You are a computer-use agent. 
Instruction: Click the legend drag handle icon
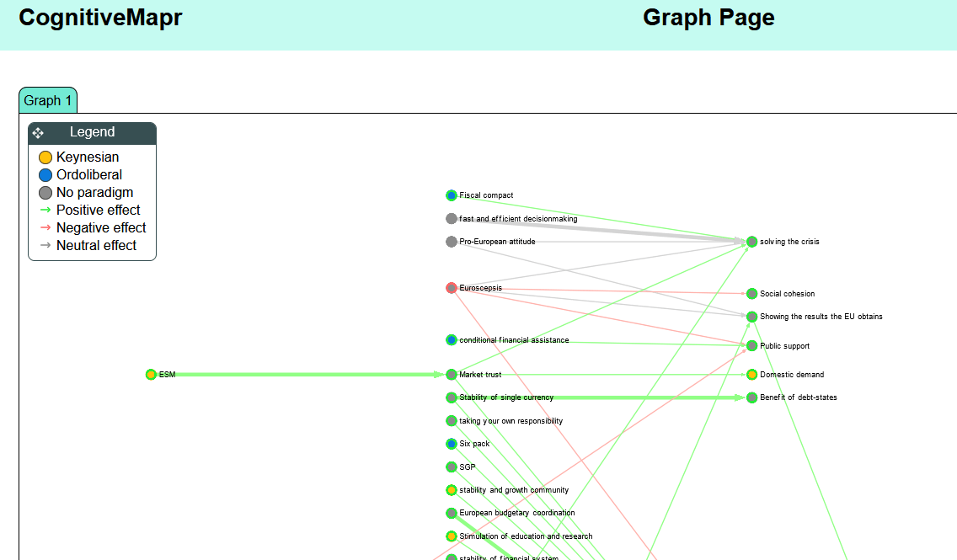37,132
